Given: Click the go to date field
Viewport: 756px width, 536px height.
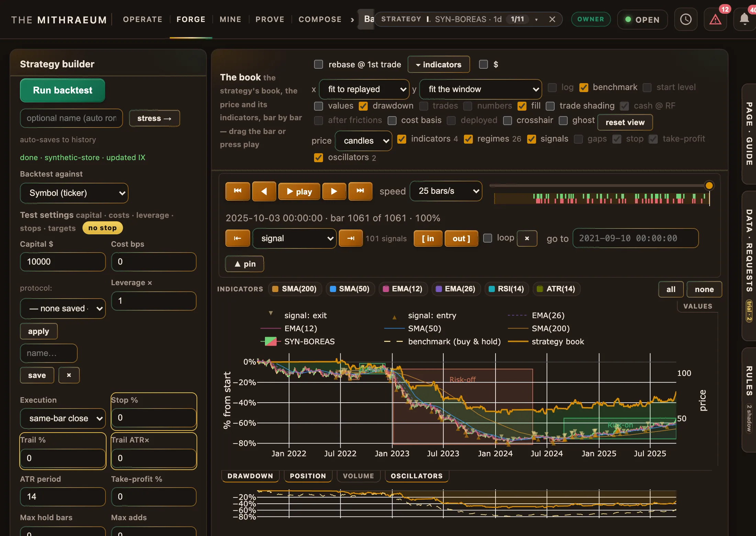Looking at the screenshot, I should [635, 238].
